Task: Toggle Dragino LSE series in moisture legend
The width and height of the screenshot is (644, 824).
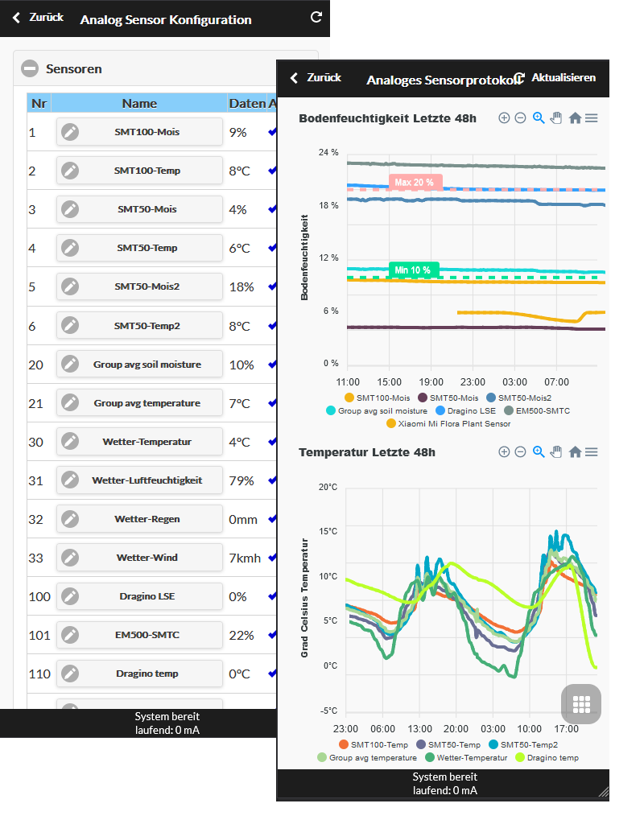Action: coord(465,410)
